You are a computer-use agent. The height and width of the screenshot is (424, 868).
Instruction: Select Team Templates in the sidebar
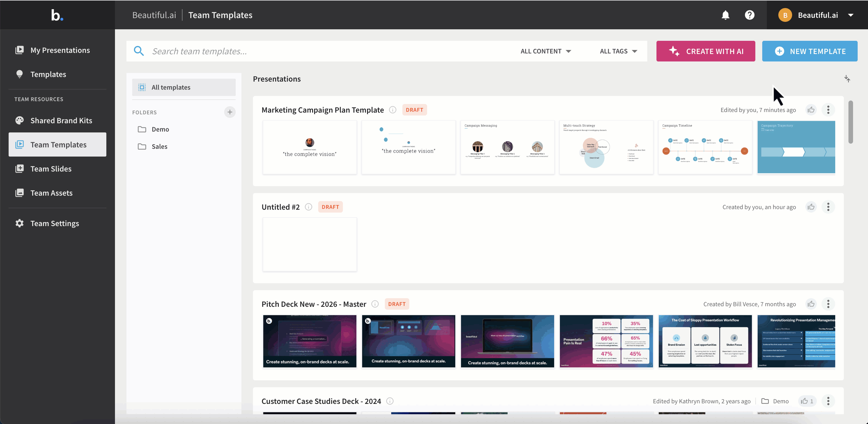pos(57,144)
